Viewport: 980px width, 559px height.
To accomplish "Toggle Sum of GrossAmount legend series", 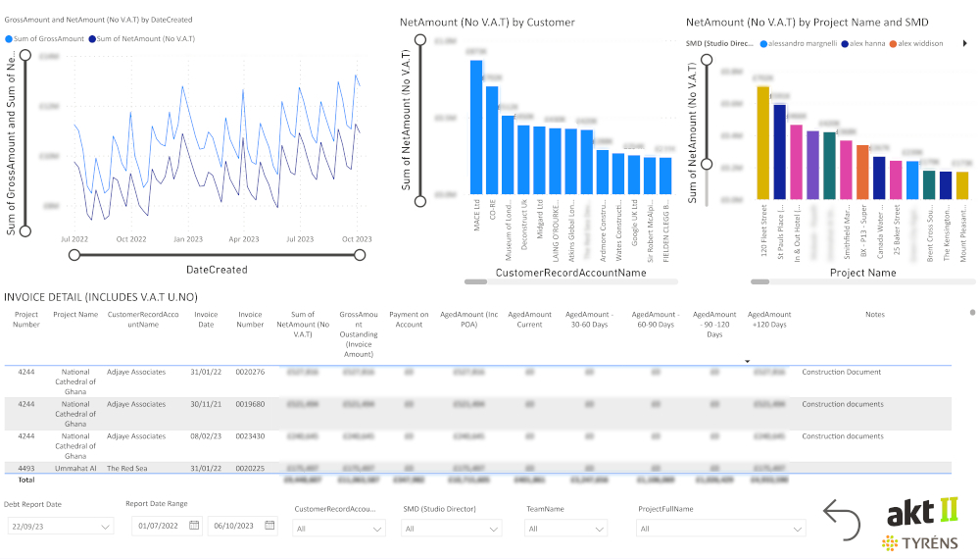I will 44,38.
